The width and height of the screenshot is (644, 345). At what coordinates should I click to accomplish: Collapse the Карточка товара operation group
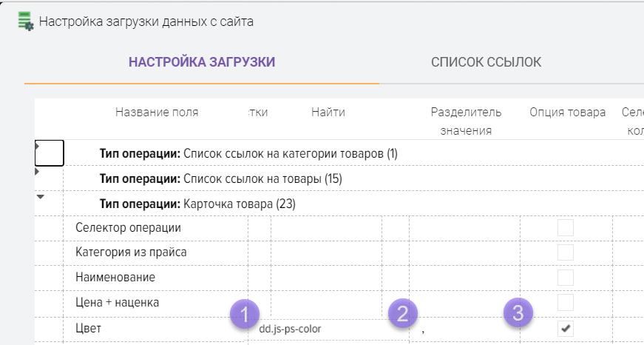40,197
